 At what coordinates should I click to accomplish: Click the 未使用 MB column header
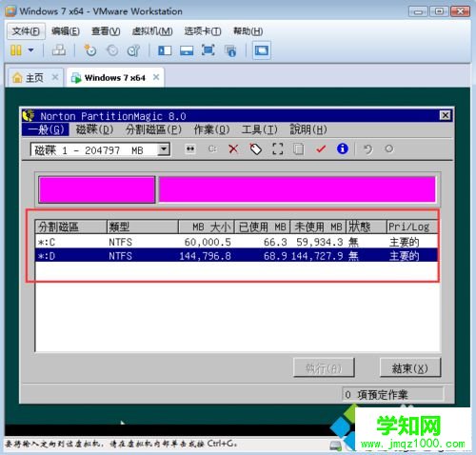tap(318, 227)
